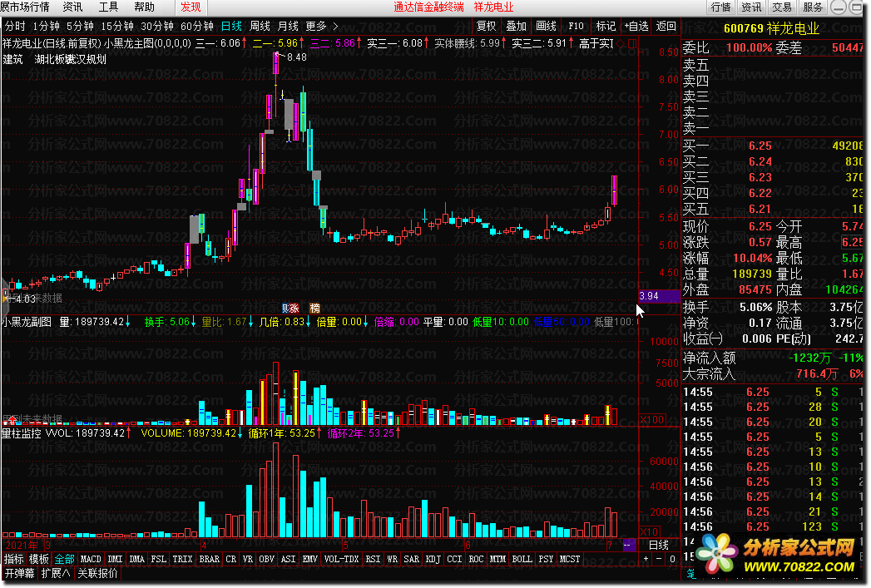Click stock title 600769 祥龙电业
Screen dimensions: 871x588
click(771, 29)
